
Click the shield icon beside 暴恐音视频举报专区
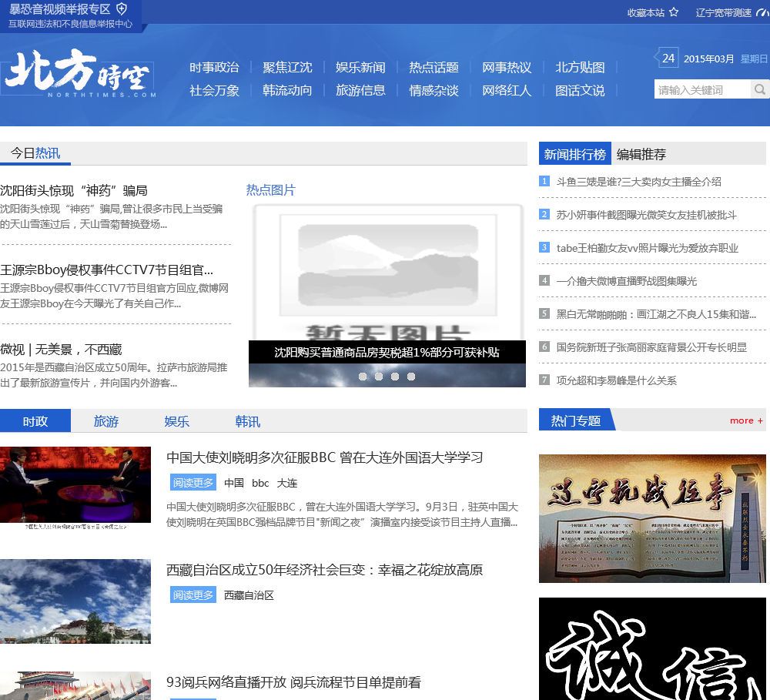coord(122,8)
